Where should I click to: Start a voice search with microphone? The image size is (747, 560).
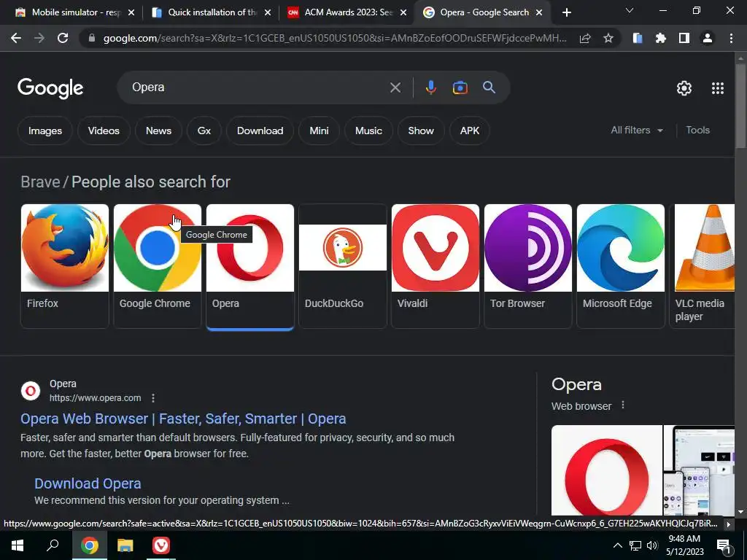430,87
